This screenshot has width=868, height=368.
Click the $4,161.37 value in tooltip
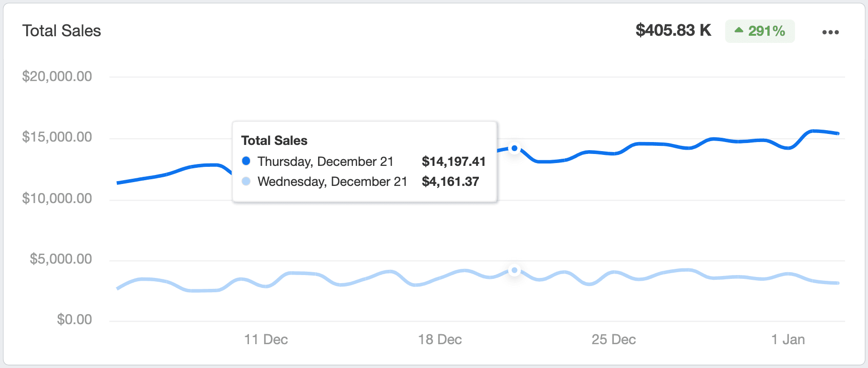(450, 182)
